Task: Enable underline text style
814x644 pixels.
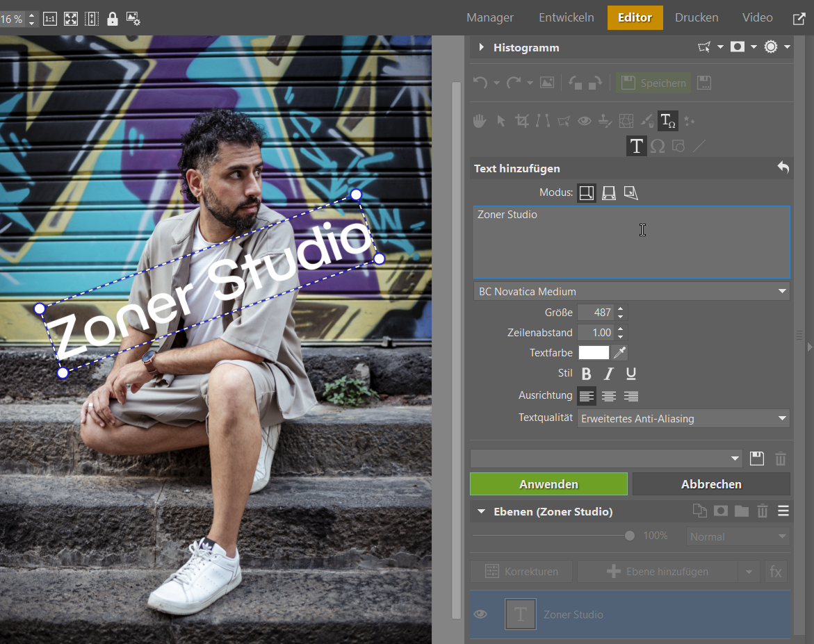Action: click(631, 374)
